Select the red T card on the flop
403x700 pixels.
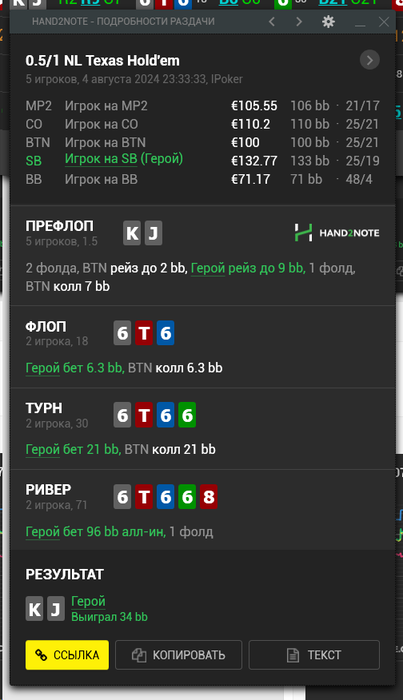144,333
